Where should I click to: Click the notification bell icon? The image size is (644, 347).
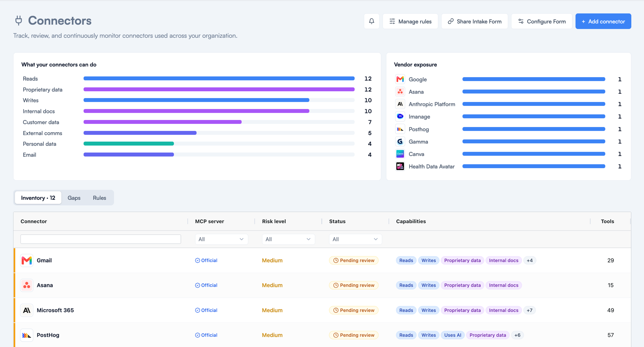[372, 21]
